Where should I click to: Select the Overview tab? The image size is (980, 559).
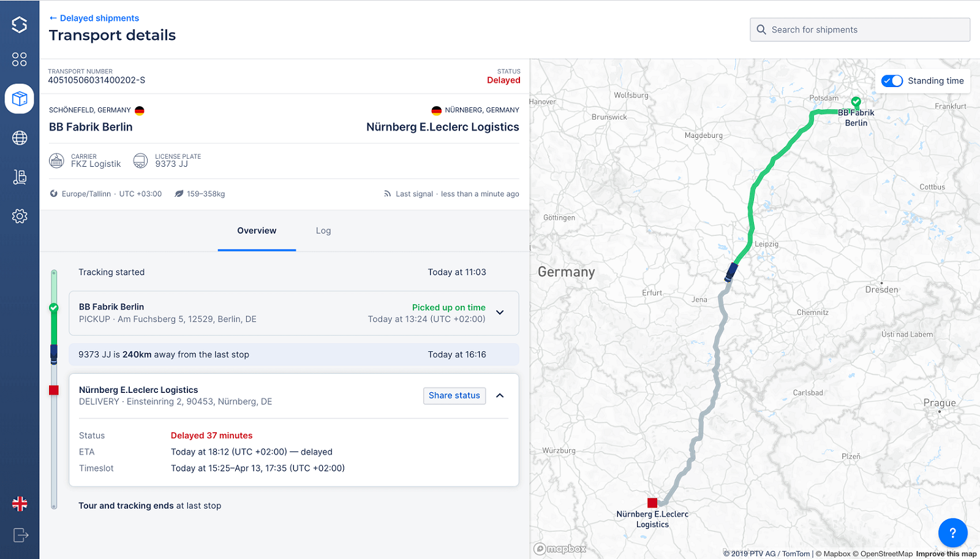coord(257,231)
